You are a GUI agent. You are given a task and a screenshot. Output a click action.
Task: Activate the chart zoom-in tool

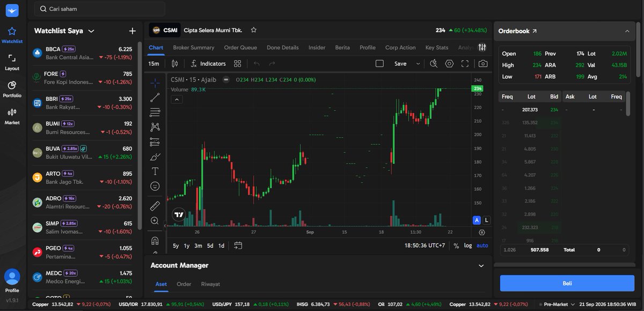point(155,221)
